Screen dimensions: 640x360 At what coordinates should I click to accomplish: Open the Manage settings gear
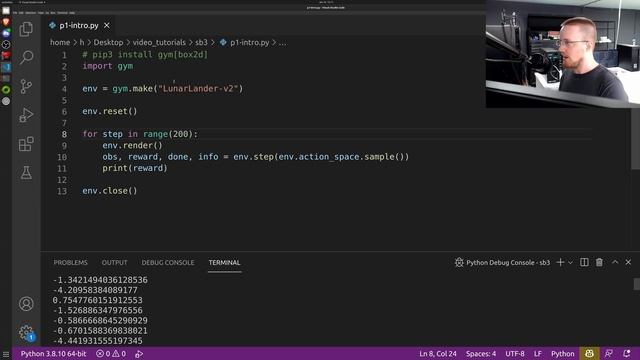point(26,332)
